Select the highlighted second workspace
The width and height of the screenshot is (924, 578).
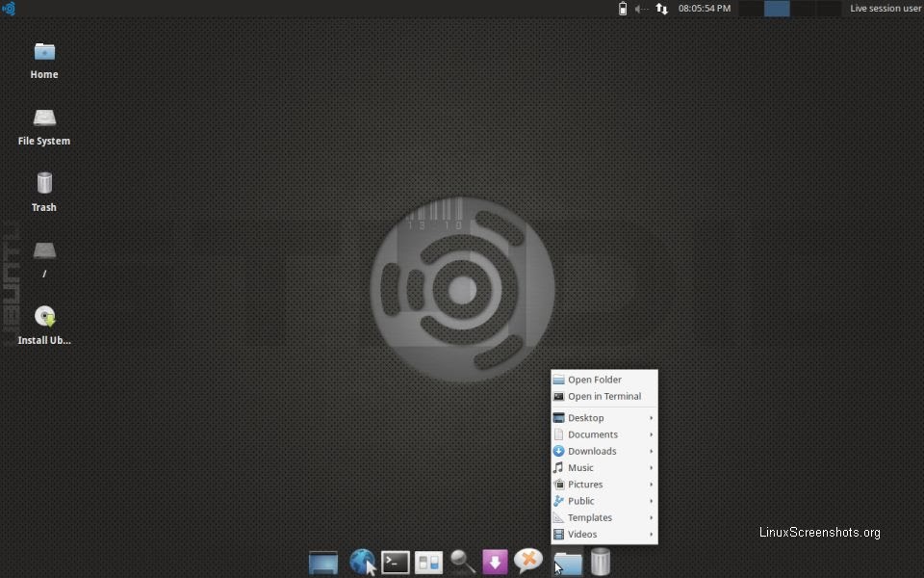click(x=777, y=9)
